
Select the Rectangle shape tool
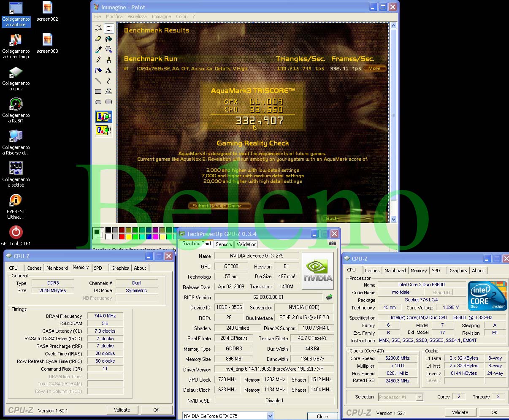tap(98, 91)
